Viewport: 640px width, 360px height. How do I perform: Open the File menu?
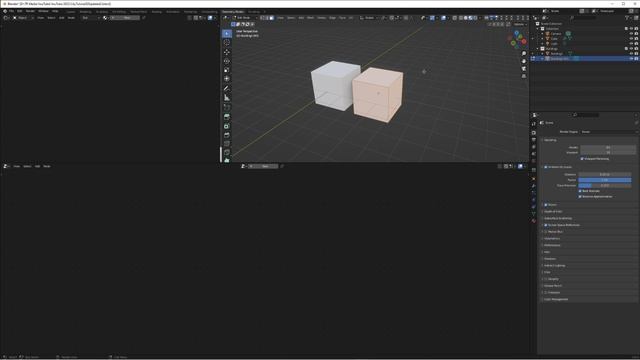tap(11, 11)
